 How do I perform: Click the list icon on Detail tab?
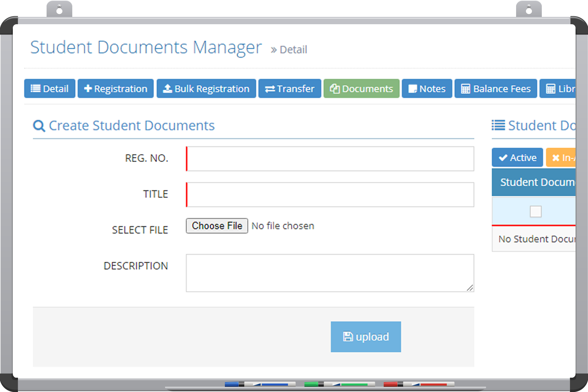click(35, 89)
